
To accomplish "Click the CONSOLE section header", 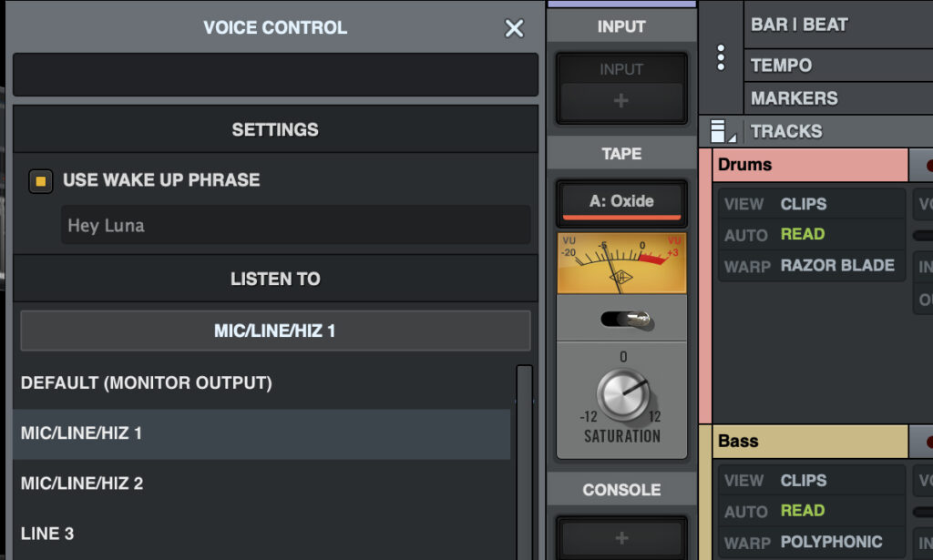I will click(x=621, y=490).
